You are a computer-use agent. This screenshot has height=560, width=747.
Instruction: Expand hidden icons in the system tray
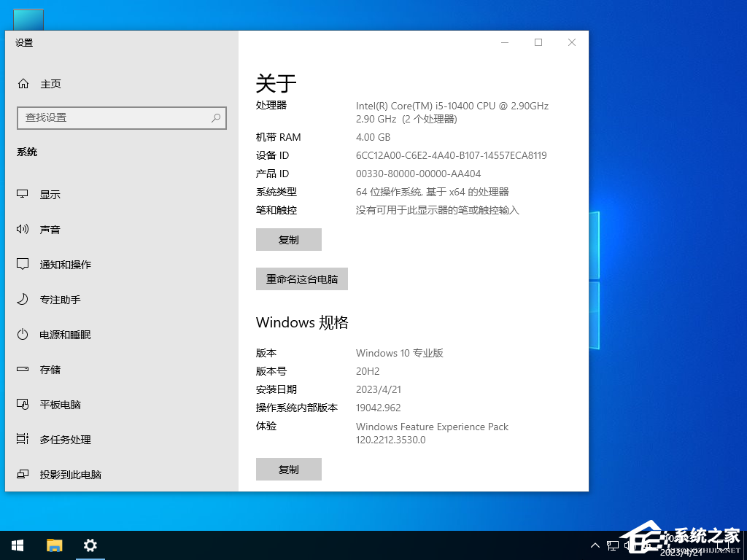tap(596, 545)
